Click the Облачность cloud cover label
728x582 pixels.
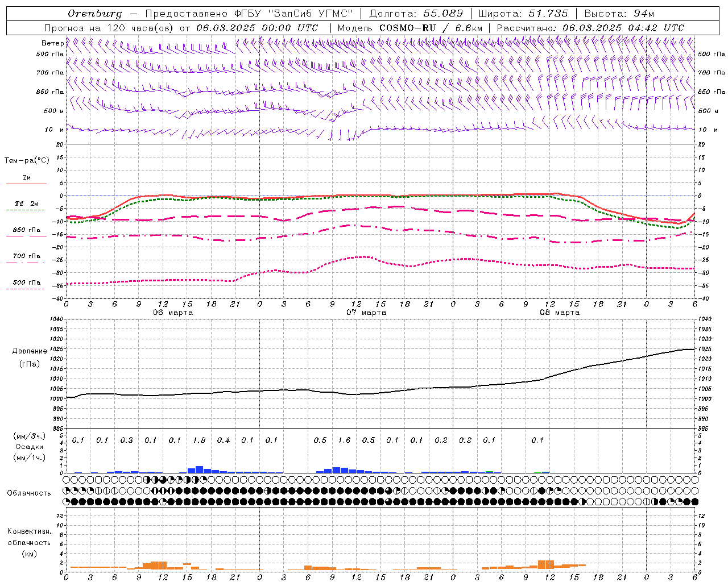pos(29,493)
